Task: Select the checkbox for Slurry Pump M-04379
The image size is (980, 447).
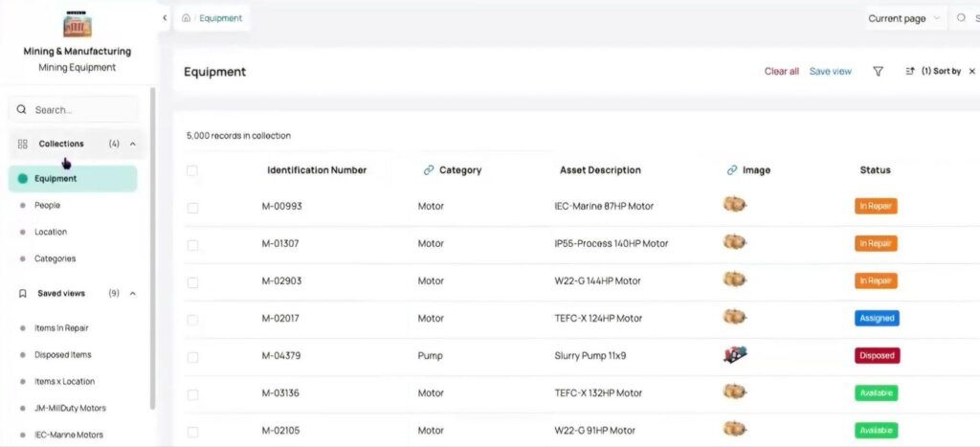Action: point(192,357)
